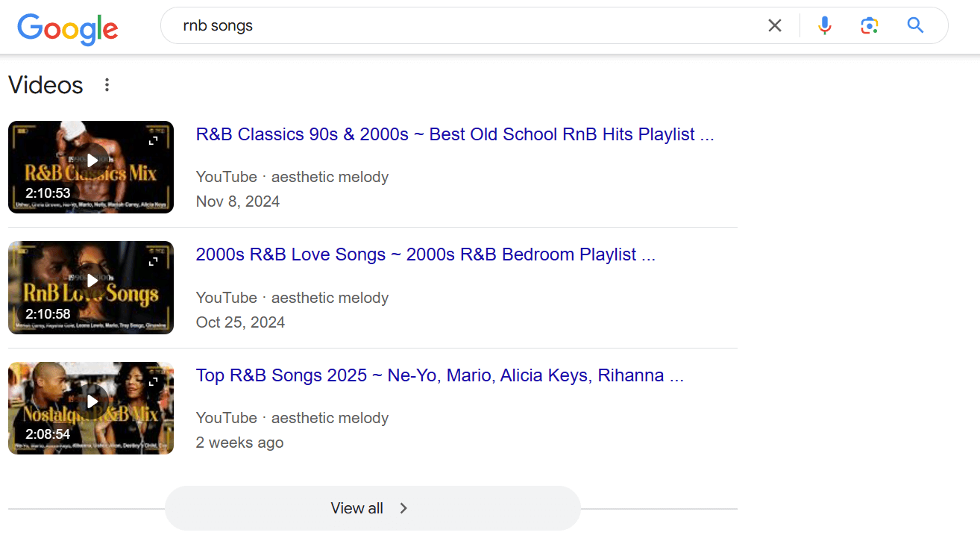Click the Google logo
The width and height of the screenshot is (980, 550).
tap(68, 28)
